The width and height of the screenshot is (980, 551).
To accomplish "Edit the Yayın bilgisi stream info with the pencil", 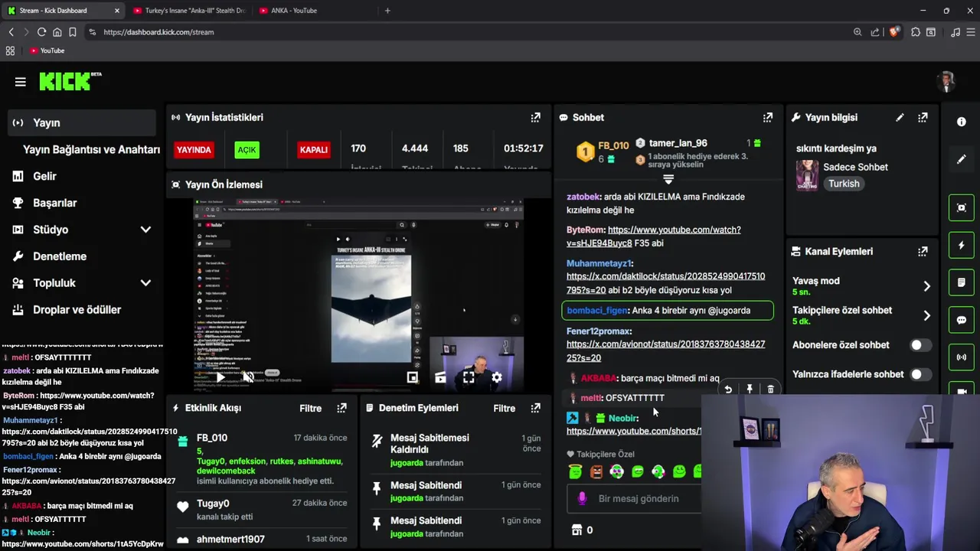I will pyautogui.click(x=900, y=117).
